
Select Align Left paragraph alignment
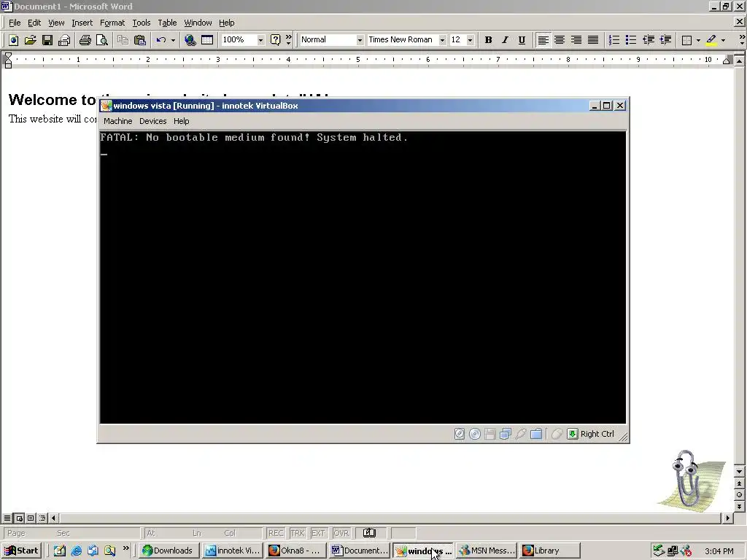543,40
